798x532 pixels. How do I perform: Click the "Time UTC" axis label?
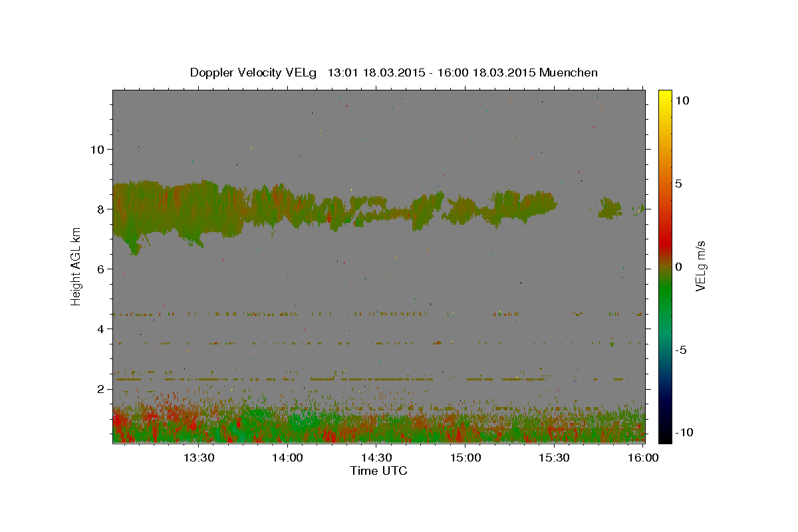[378, 471]
